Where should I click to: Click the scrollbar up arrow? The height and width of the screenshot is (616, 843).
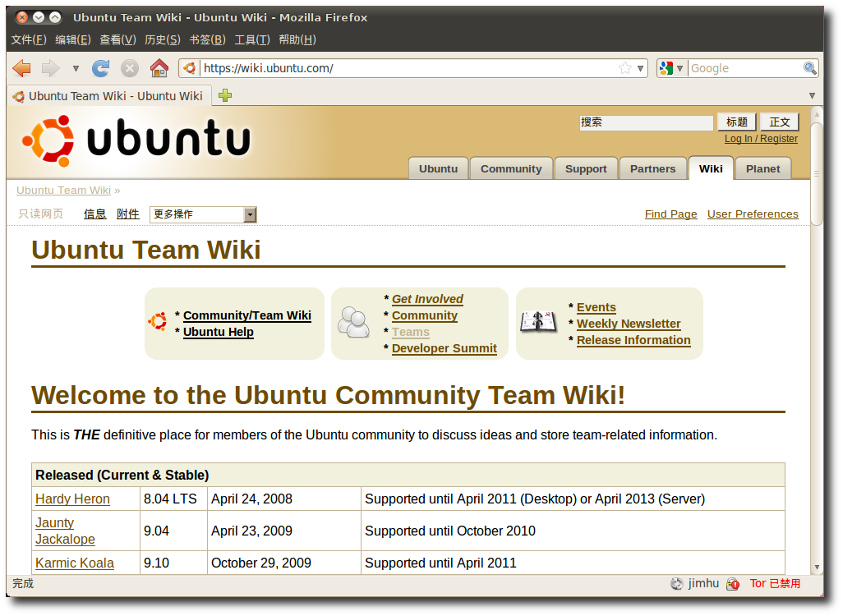click(818, 114)
